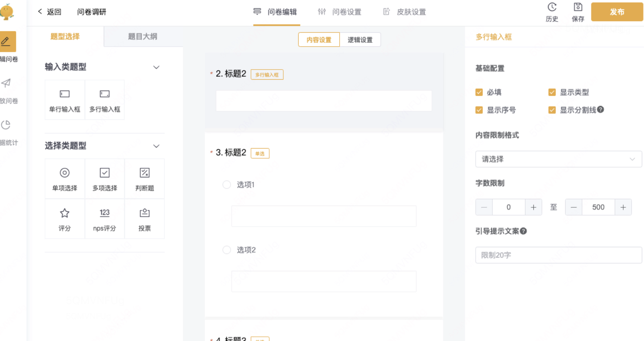Image resolution: width=644 pixels, height=341 pixels.
Task: Increase the minimum word count
Action: coord(534,207)
